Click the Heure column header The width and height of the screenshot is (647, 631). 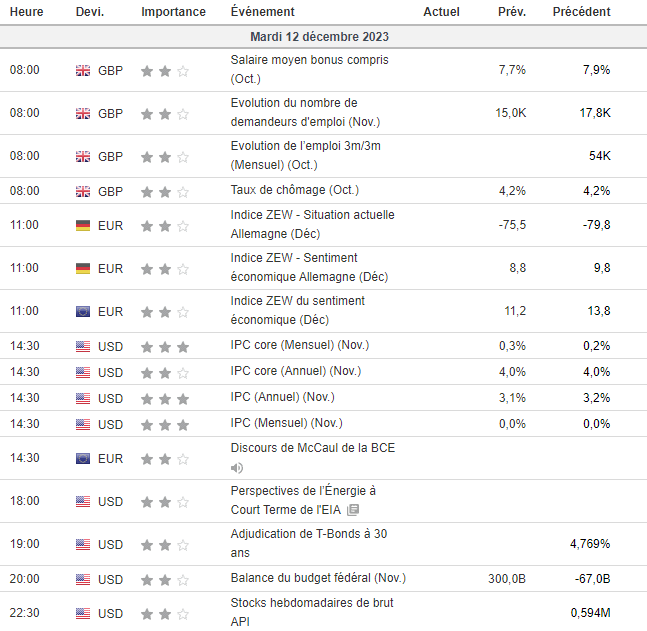coord(26,12)
